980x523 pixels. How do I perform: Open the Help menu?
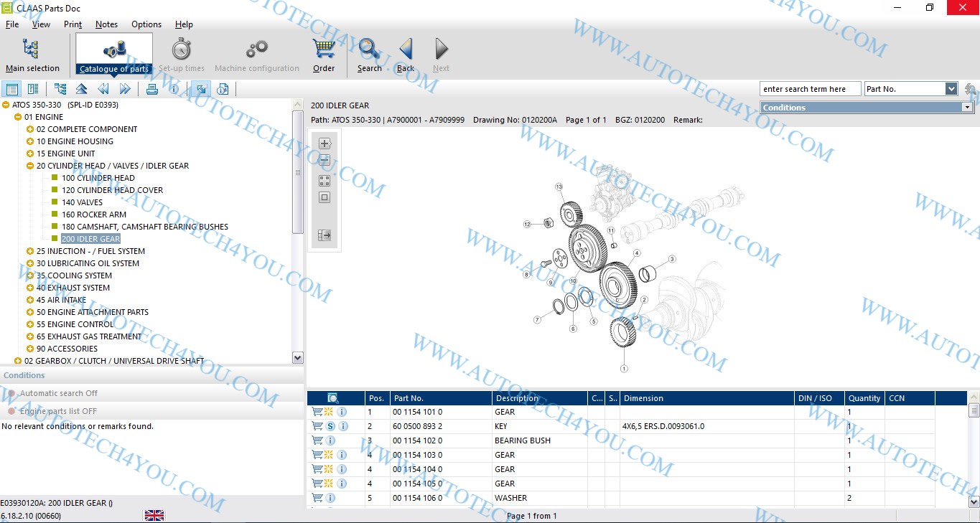[184, 24]
